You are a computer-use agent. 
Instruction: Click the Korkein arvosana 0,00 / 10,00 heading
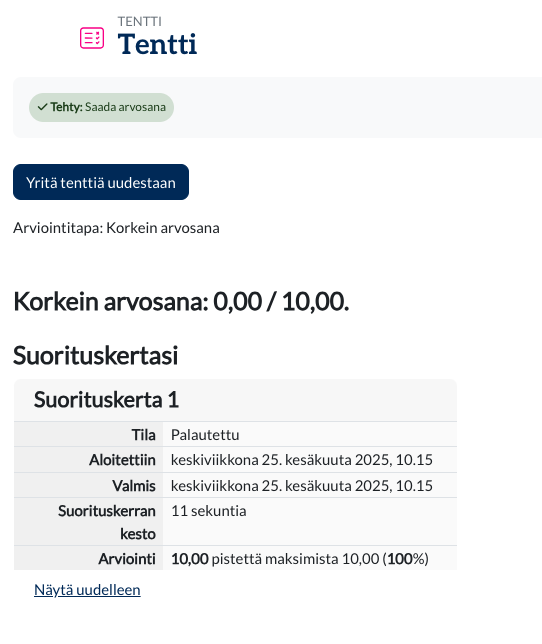pyautogui.click(x=181, y=301)
